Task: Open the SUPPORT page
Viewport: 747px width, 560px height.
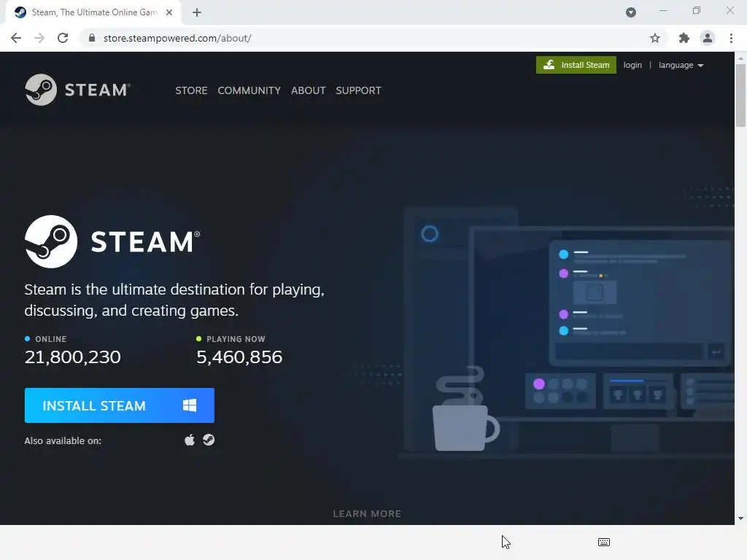Action: (358, 90)
